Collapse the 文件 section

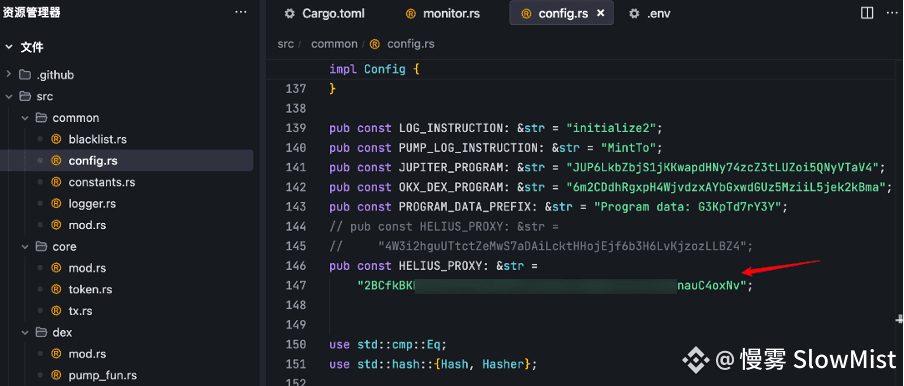click(9, 47)
